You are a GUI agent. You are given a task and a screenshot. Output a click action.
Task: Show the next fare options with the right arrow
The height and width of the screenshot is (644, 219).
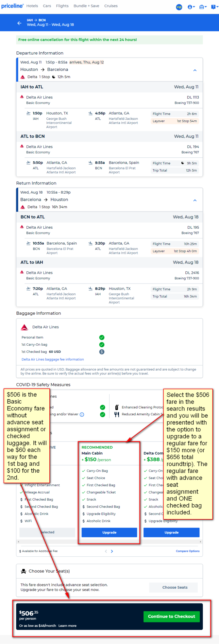pos(112,551)
